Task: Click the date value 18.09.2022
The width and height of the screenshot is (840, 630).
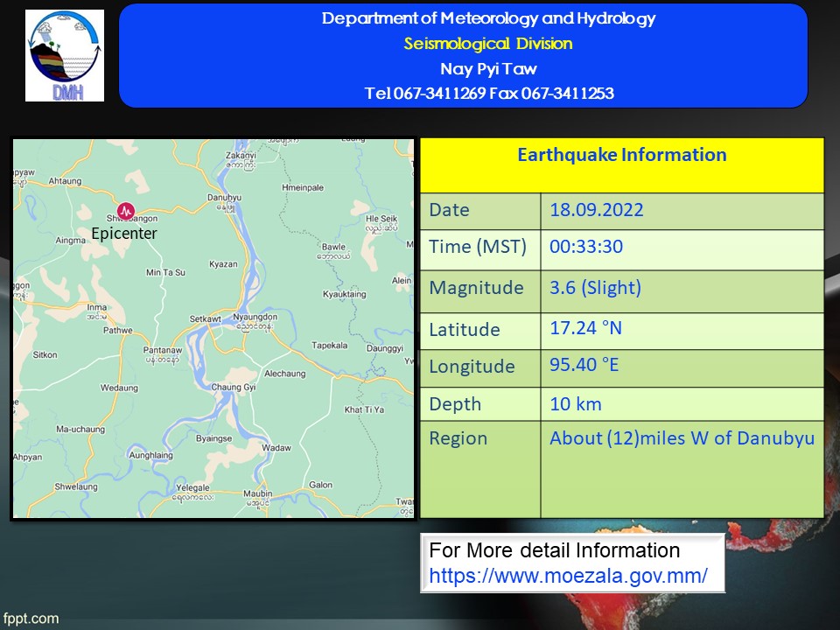Action: [596, 210]
